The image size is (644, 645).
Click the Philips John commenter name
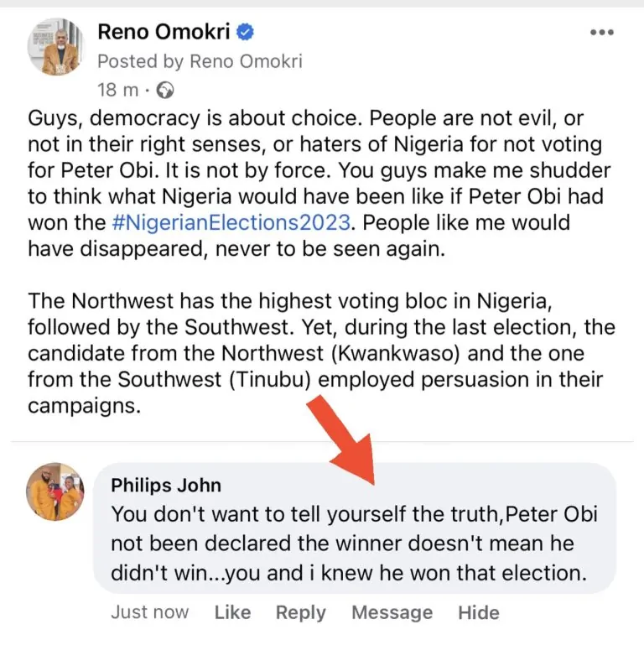pyautogui.click(x=166, y=486)
